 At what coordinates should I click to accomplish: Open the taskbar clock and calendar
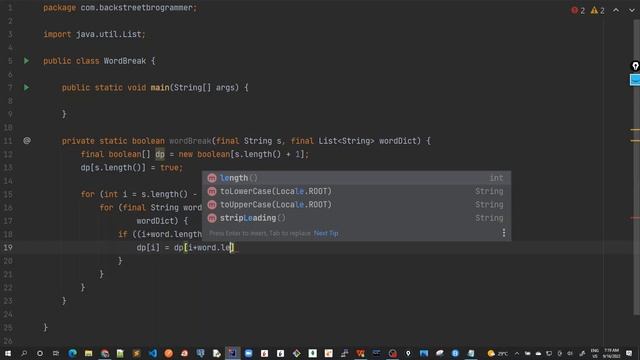(611, 353)
